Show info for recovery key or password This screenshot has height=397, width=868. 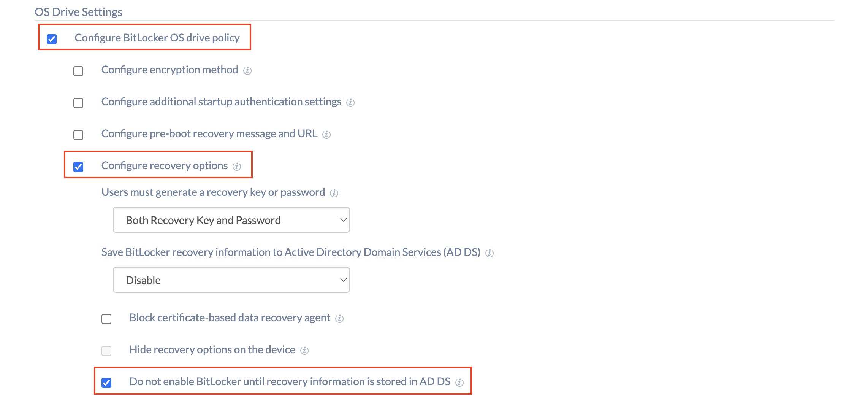(334, 193)
